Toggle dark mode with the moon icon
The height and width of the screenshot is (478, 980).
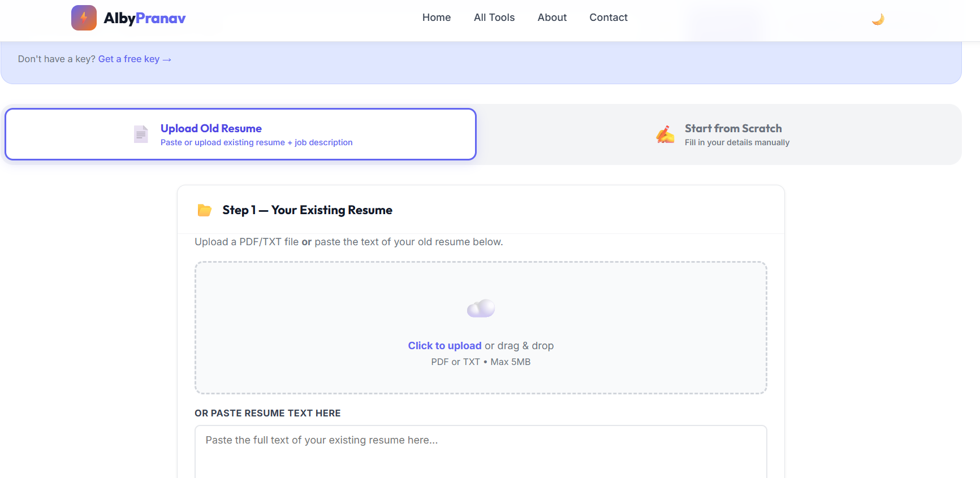878,19
